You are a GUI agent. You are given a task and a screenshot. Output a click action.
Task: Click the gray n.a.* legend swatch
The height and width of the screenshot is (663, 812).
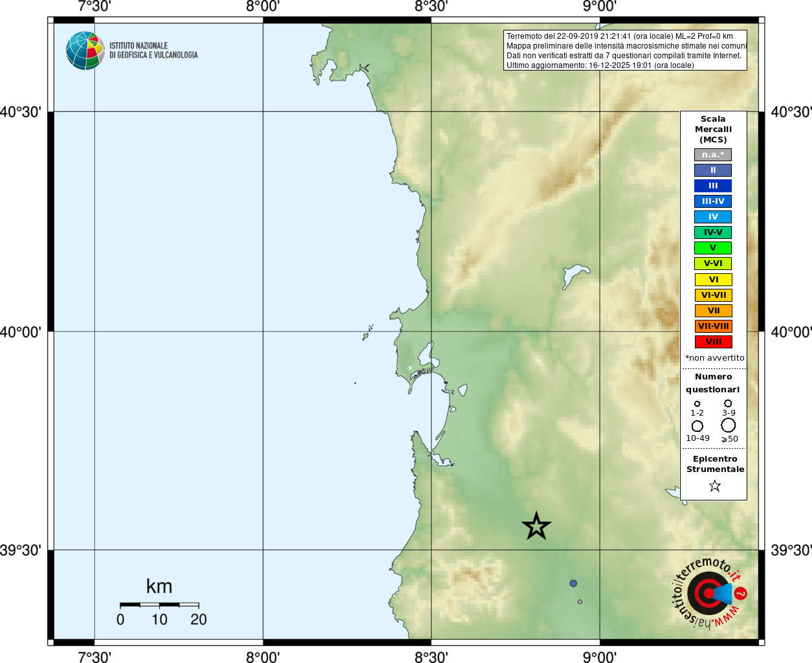tap(713, 155)
